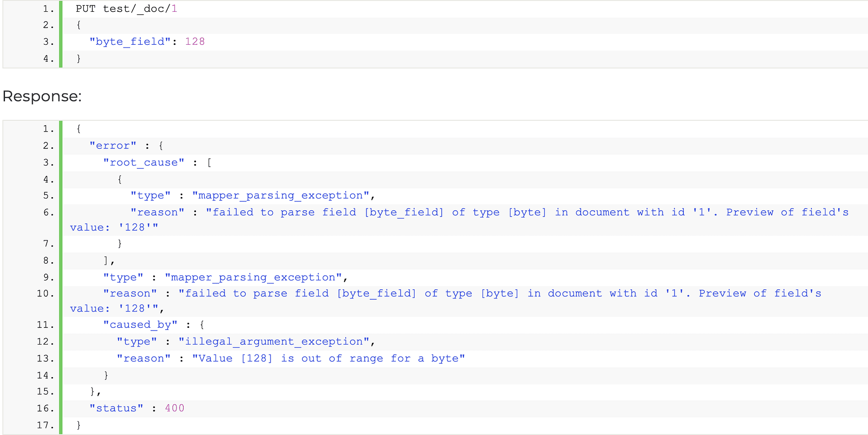Select the error key in the response
This screenshot has width=868, height=435.
113,146
